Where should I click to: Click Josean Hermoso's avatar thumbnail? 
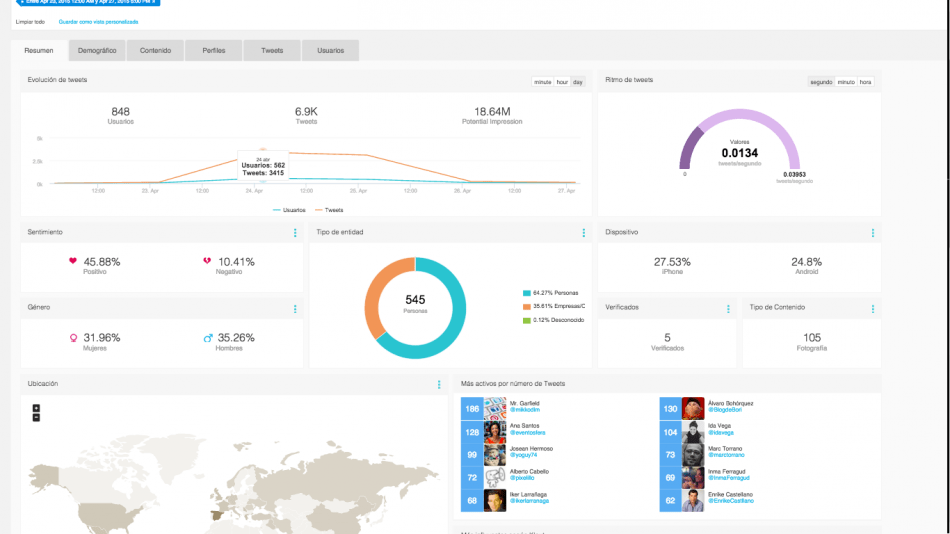(495, 455)
